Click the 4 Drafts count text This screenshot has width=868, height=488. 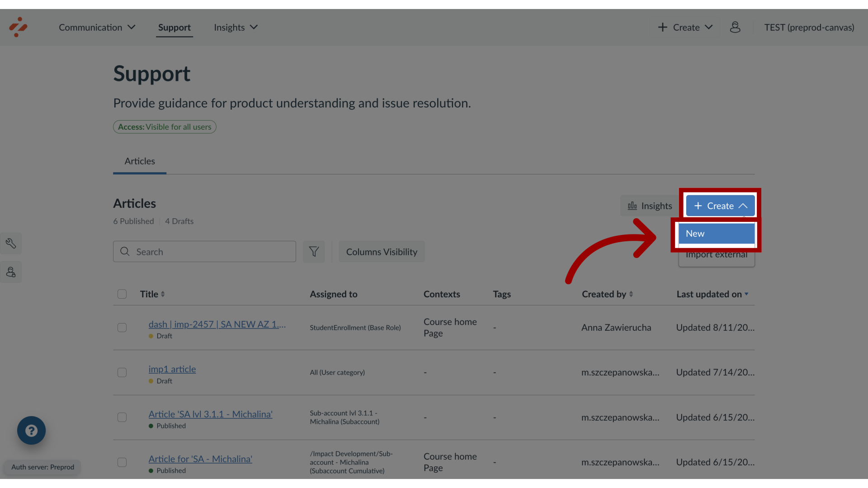click(179, 221)
